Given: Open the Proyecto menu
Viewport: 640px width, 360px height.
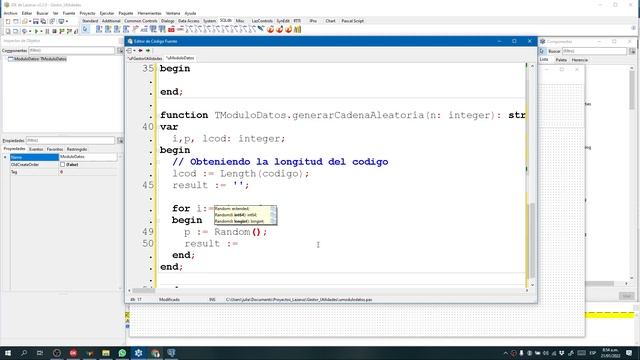Looking at the screenshot, I should pos(87,13).
